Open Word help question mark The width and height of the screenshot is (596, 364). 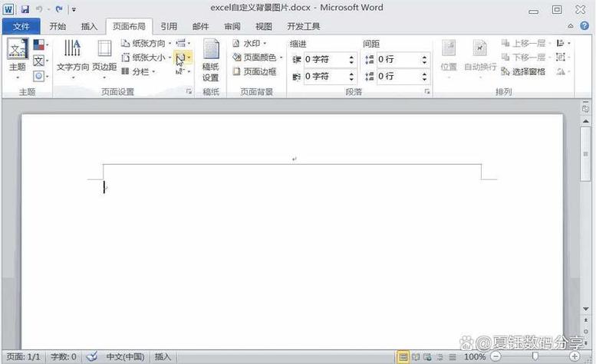[584, 26]
